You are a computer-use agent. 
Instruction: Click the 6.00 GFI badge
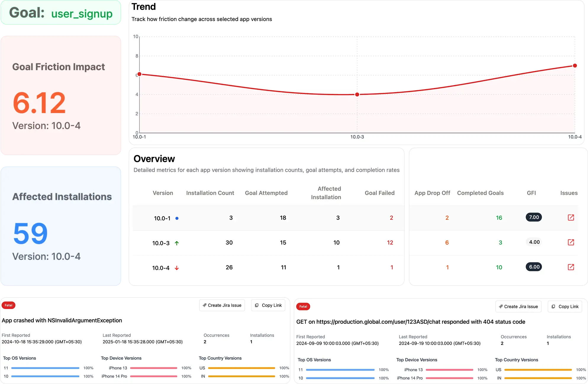pos(534,267)
